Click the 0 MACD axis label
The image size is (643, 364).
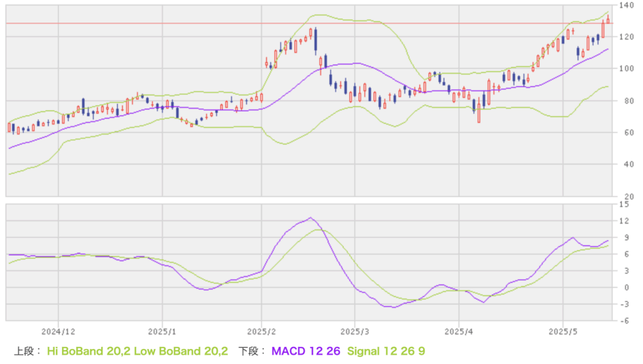coord(627,288)
